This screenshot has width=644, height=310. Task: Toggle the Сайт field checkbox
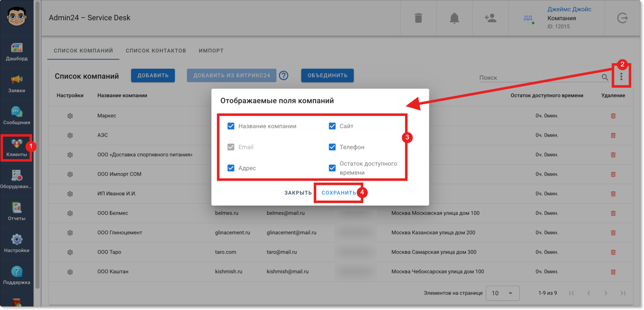332,126
